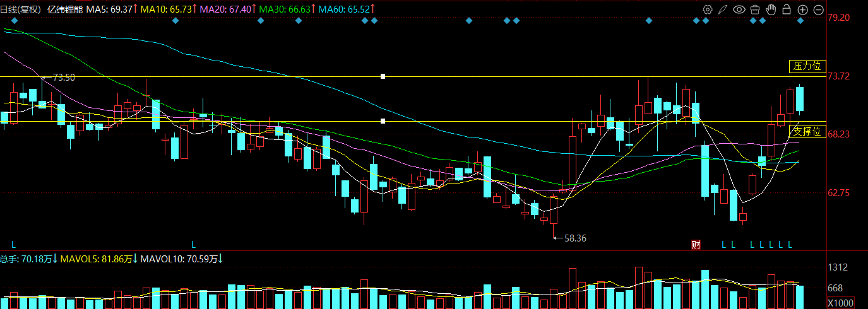Click the X1000 volume unit label
Screen dimensions: 868x309
[841, 303]
